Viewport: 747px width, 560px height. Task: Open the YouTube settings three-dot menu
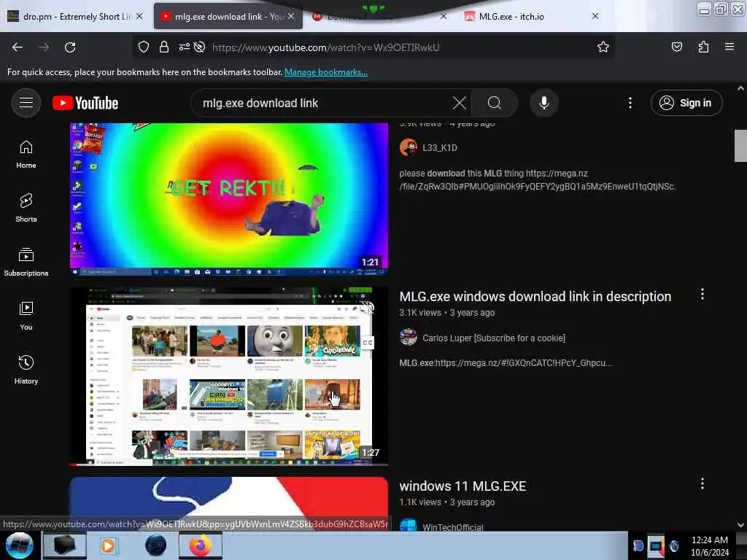coord(630,103)
